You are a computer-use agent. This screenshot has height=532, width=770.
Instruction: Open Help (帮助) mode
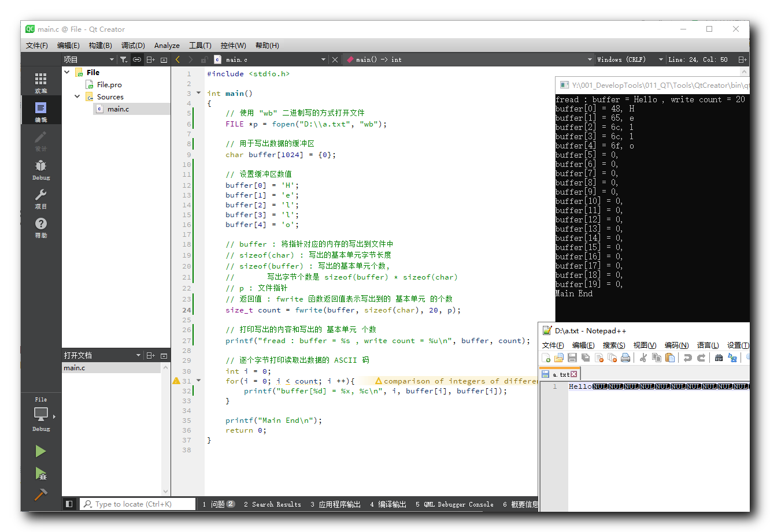point(40,227)
